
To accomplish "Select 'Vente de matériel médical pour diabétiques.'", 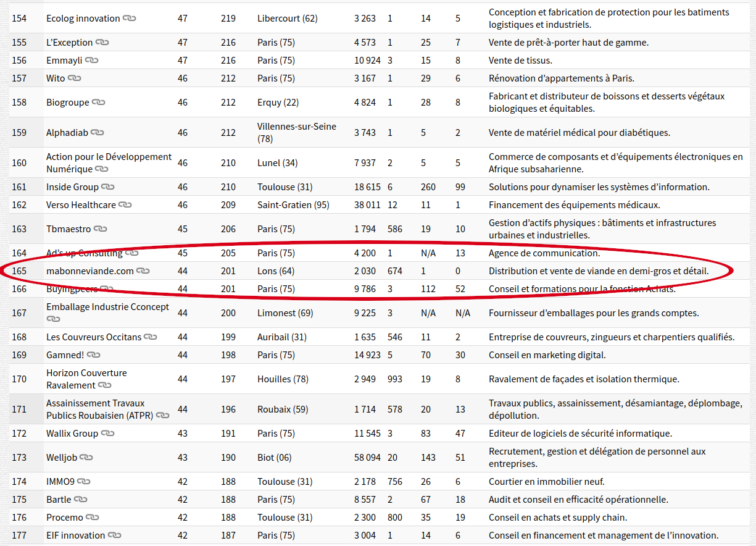I will (x=579, y=133).
